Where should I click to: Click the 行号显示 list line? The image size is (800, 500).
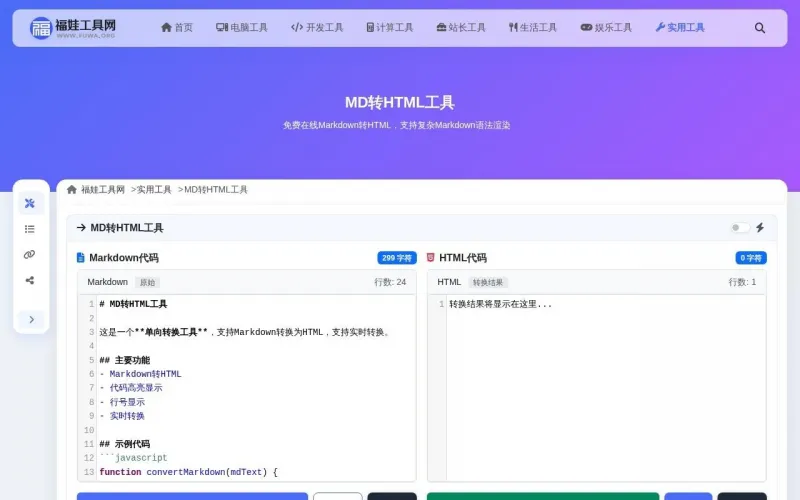[122, 402]
